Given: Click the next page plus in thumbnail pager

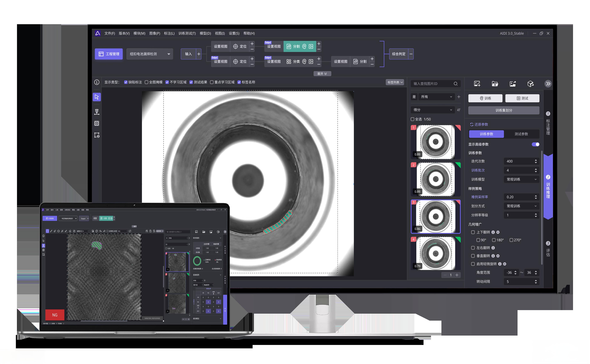Looking at the screenshot, I should 457,275.
